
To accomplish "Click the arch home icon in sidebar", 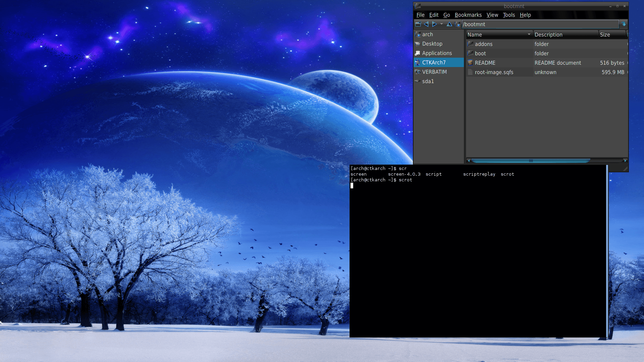I will pyautogui.click(x=418, y=34).
